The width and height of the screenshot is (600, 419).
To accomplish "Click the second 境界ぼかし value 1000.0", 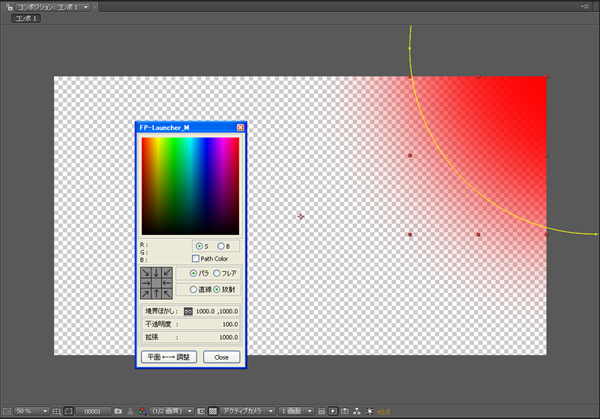I will tap(229, 311).
